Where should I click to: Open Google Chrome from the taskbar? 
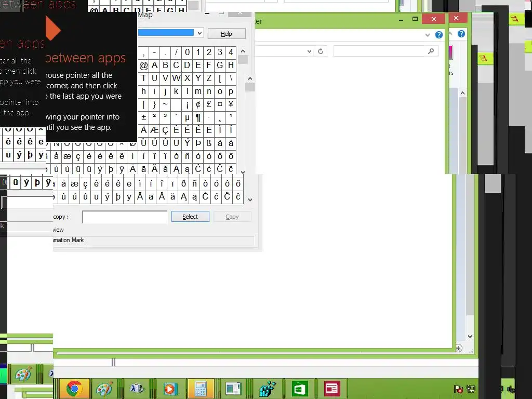click(x=74, y=389)
